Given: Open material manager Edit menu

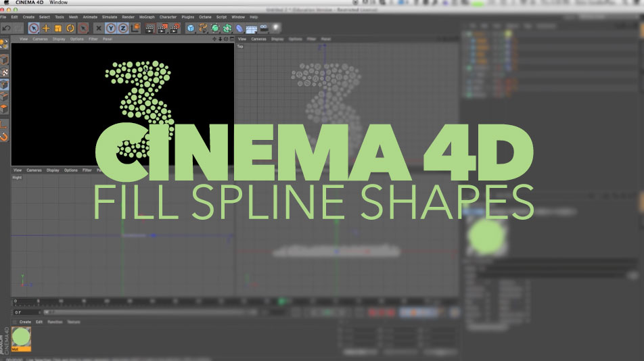Looking at the screenshot, I should (39, 322).
